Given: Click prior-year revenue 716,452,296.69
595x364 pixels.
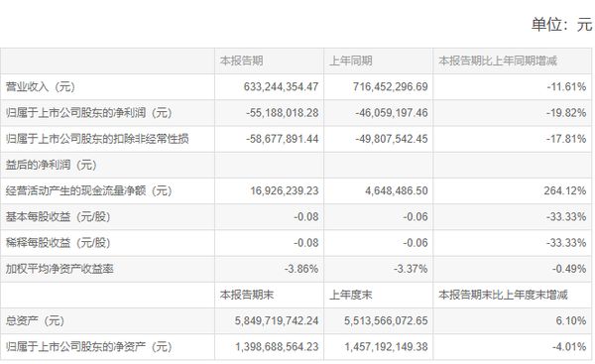Looking at the screenshot, I should 390,87.
